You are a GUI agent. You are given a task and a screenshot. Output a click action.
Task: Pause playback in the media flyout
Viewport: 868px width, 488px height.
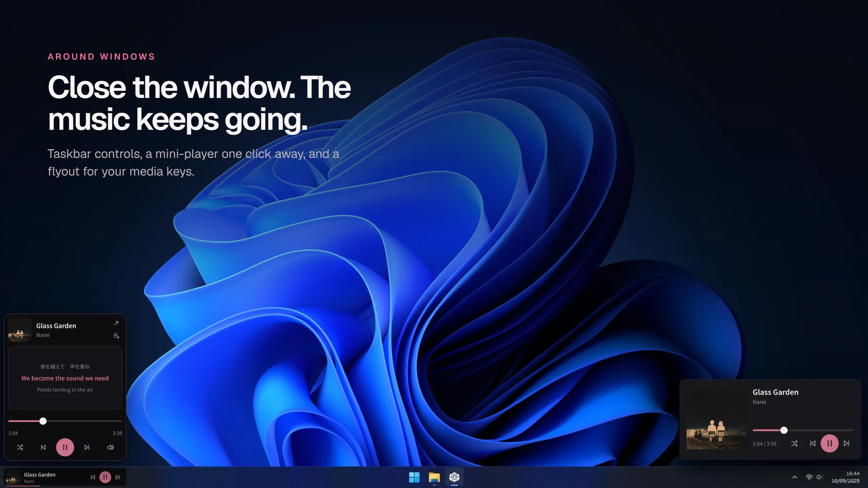pyautogui.click(x=830, y=444)
